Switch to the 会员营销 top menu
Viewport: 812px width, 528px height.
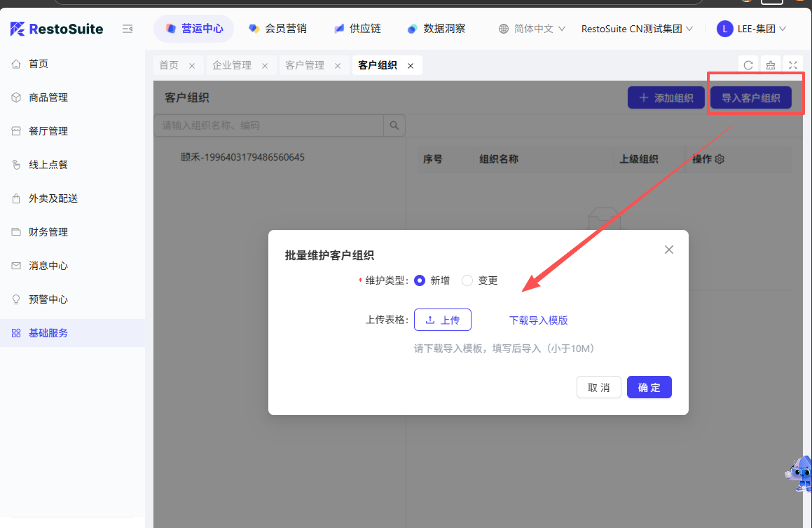coord(277,29)
